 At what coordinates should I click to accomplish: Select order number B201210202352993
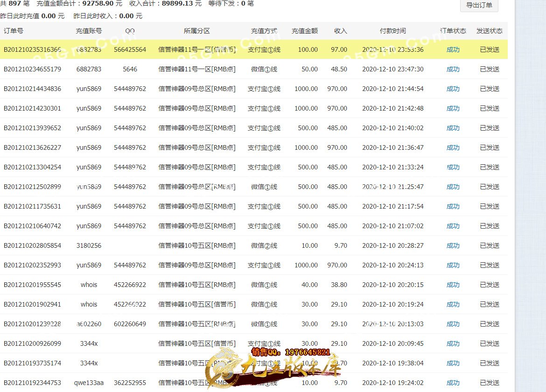[32, 265]
